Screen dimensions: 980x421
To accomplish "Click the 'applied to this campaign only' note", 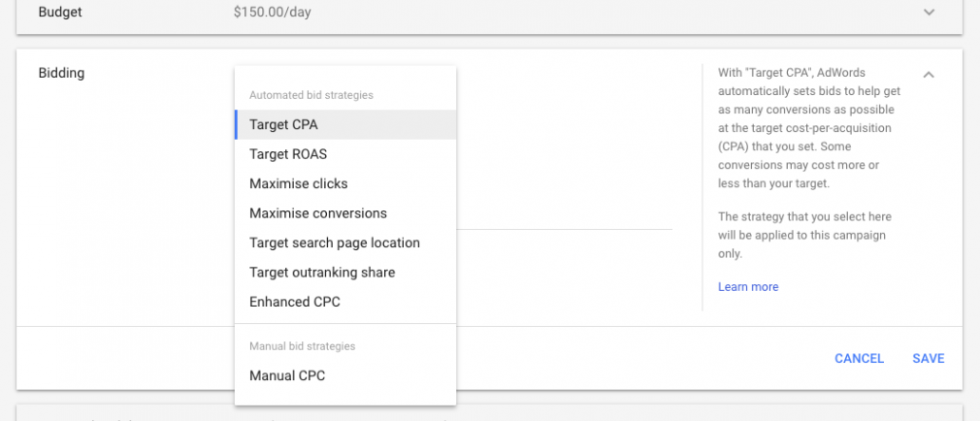I will pyautogui.click(x=805, y=236).
